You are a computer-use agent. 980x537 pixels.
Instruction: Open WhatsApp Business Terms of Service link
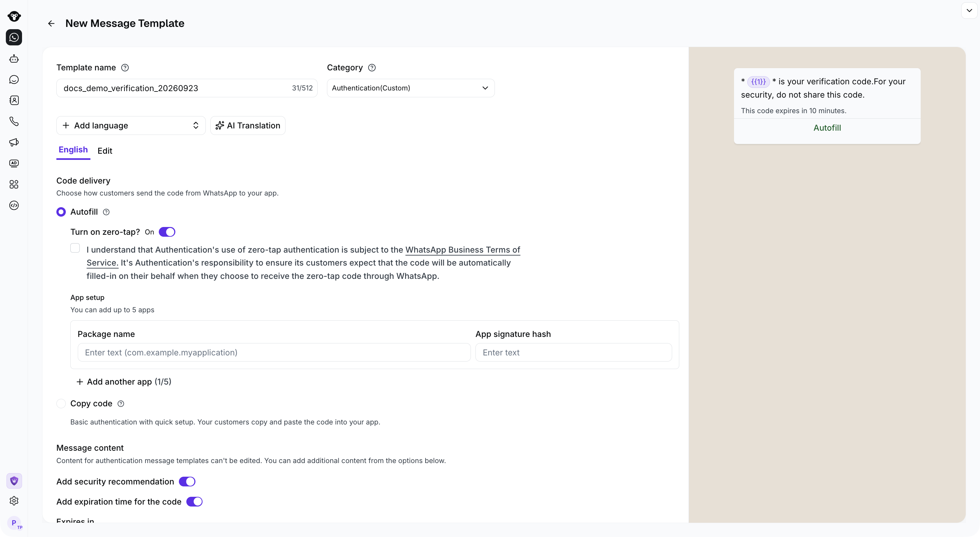click(462, 250)
